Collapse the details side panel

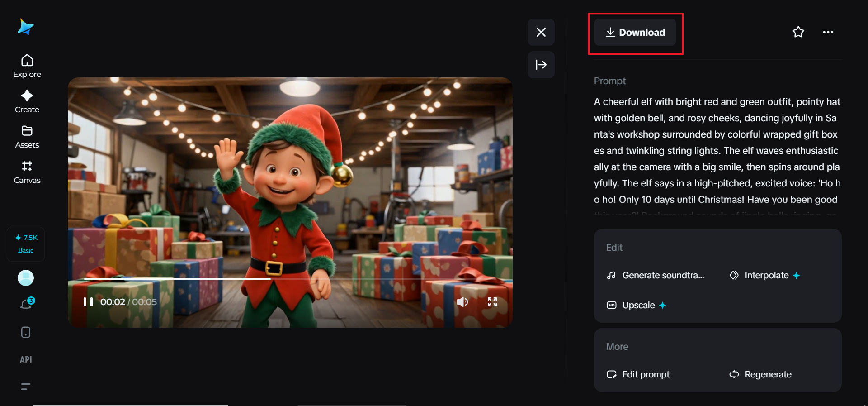tap(541, 65)
